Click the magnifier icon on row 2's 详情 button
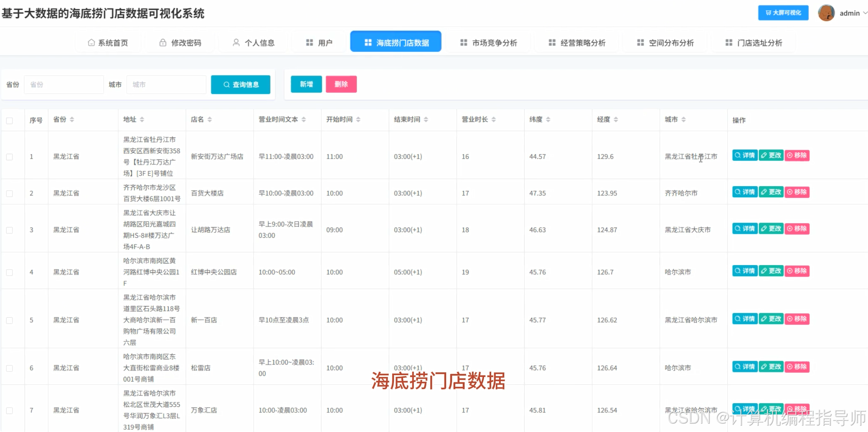This screenshot has height=432, width=868. pyautogui.click(x=737, y=192)
